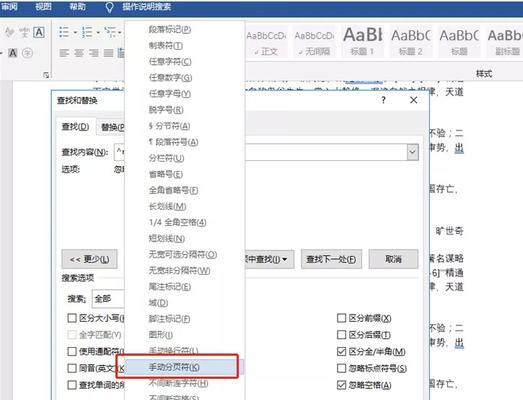Open the 搜索 direction 全部 dropdown
This screenshot has height=400, width=523.
(x=108, y=299)
